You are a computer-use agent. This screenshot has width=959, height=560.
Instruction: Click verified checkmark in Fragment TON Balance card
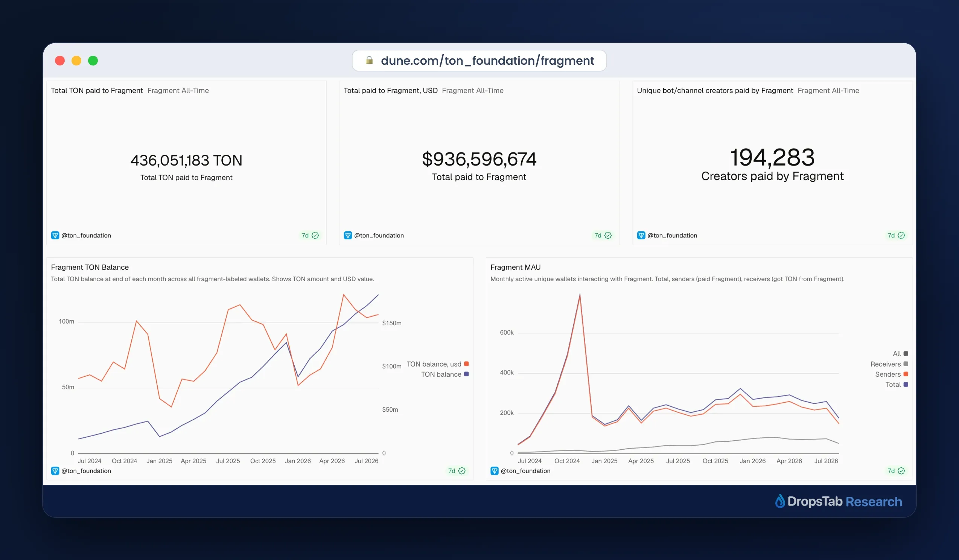coord(462,471)
